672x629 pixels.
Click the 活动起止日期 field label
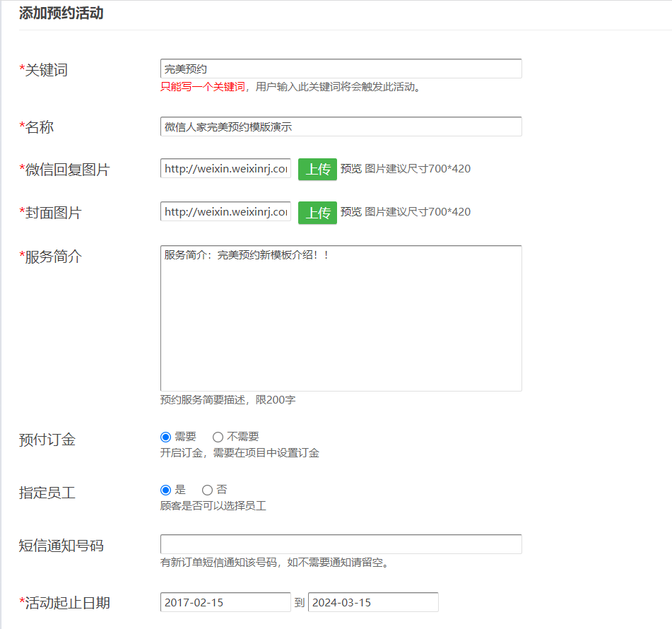(66, 603)
